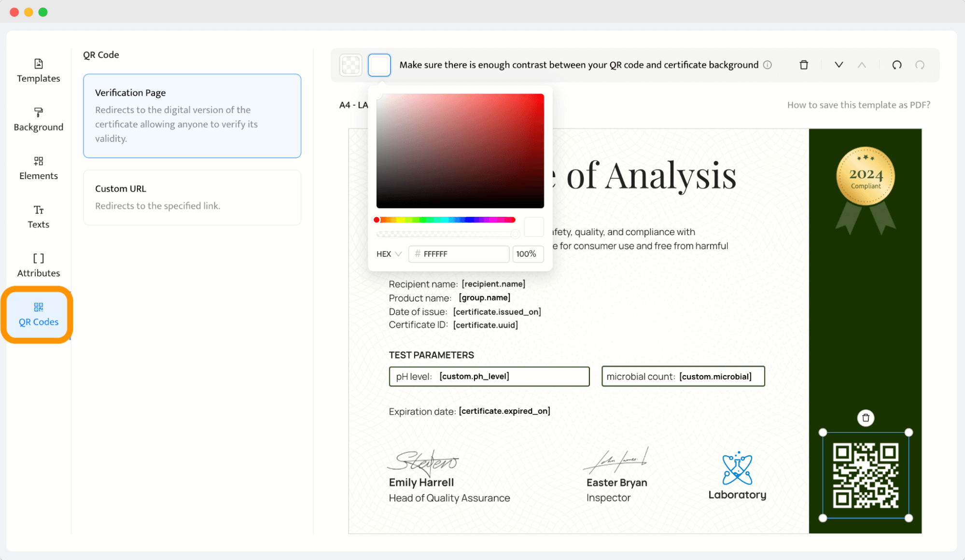Image resolution: width=965 pixels, height=560 pixels.
Task: Click the 'QR Code' panel heading
Action: (x=101, y=55)
